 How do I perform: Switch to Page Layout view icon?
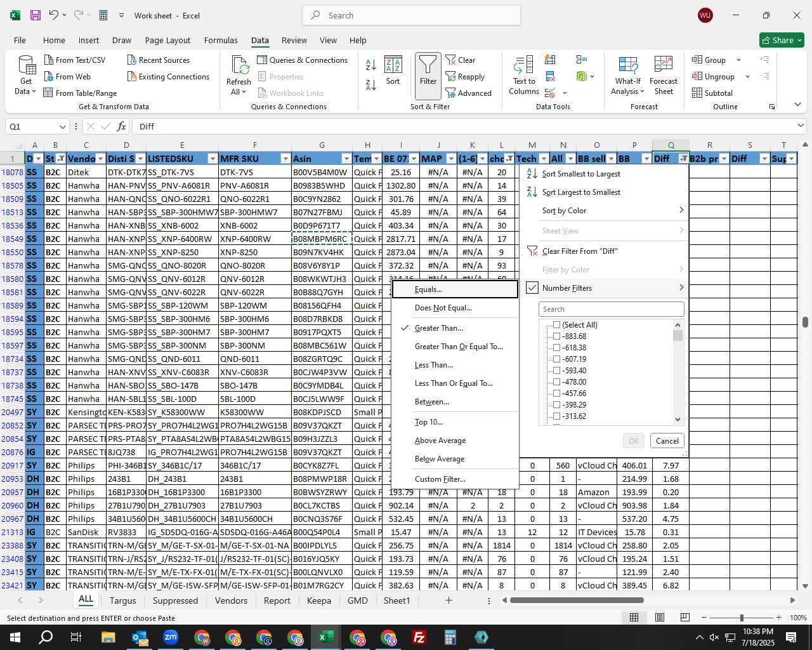pyautogui.click(x=660, y=617)
